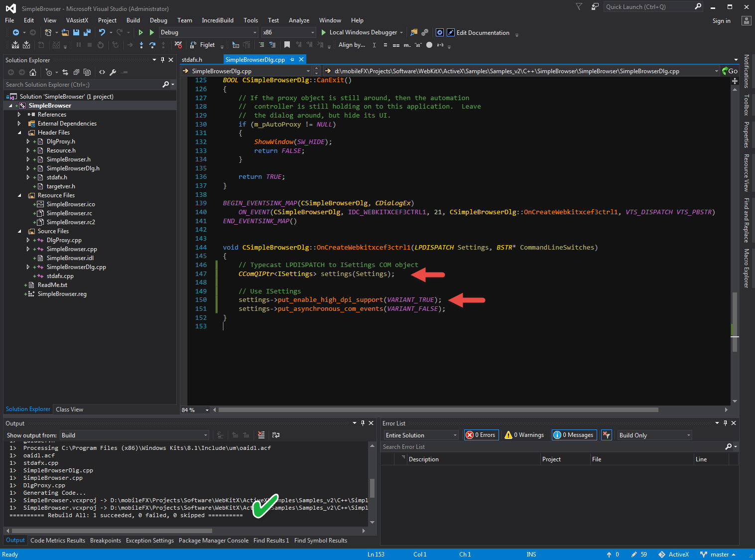
Task: Collapse the Header Files folder
Action: (19, 133)
